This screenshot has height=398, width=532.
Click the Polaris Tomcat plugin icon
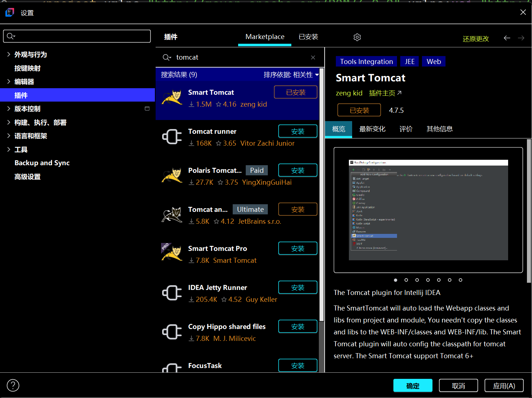tap(172, 176)
